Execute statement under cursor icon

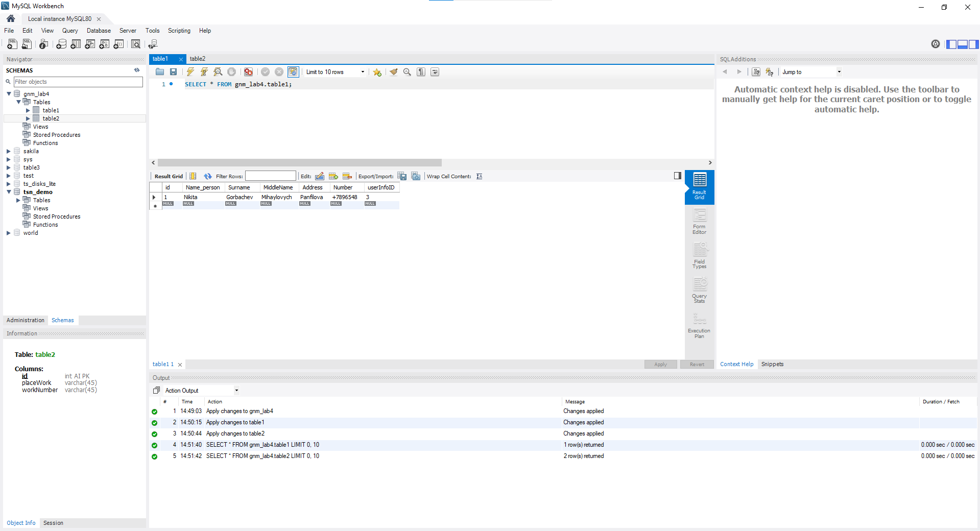(x=204, y=72)
